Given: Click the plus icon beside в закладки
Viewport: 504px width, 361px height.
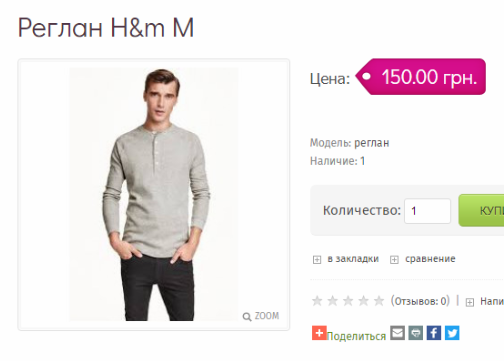Looking at the screenshot, I should [x=317, y=259].
